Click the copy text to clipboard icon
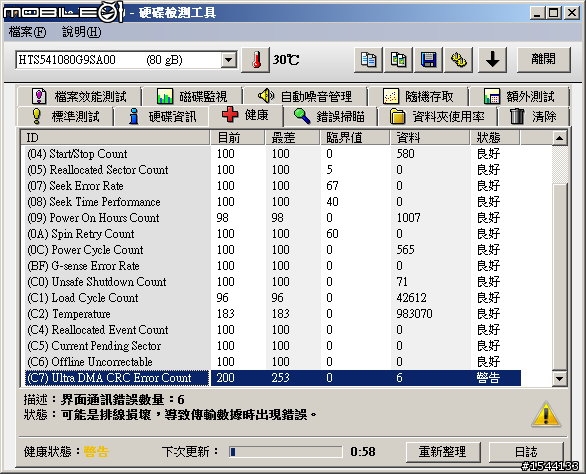This screenshot has width=586, height=474. (368, 60)
